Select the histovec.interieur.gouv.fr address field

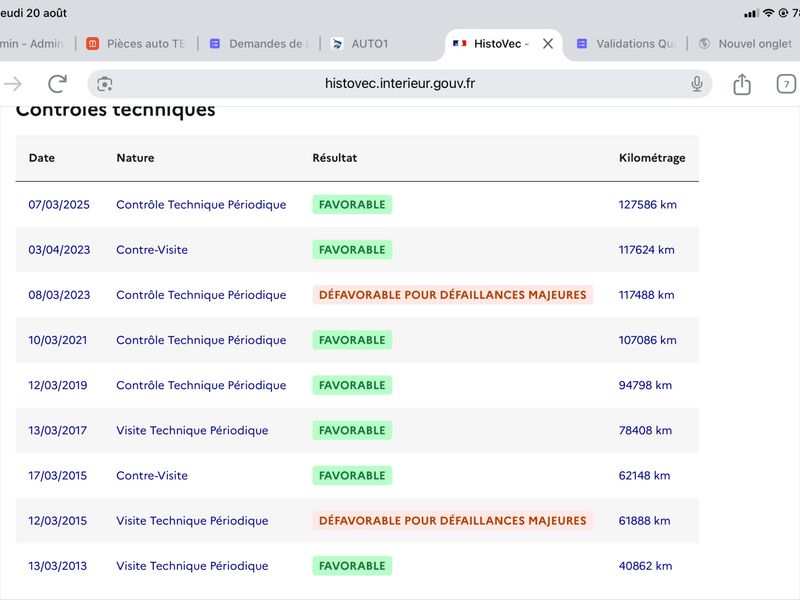(399, 84)
